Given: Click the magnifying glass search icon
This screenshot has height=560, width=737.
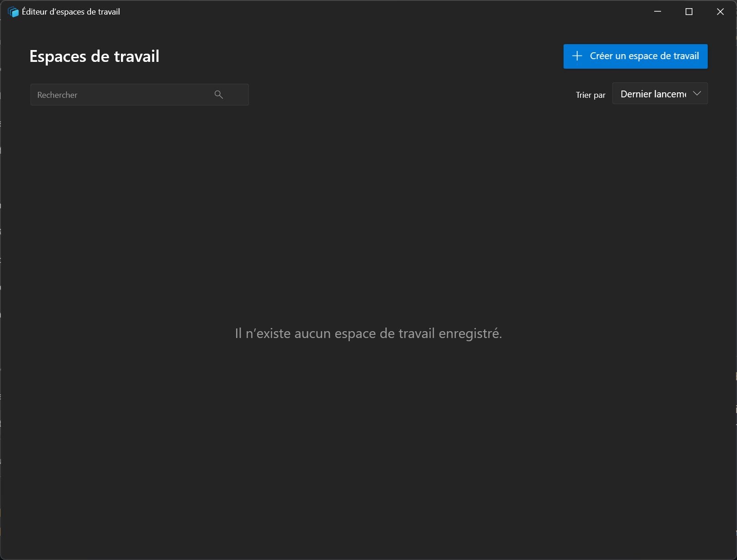Looking at the screenshot, I should tap(218, 95).
